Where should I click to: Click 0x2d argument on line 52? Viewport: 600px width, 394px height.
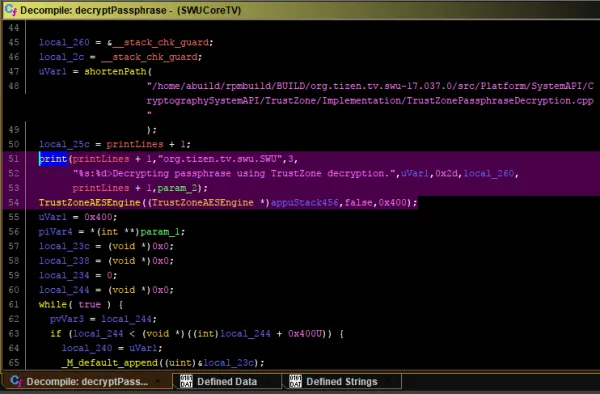click(447, 173)
